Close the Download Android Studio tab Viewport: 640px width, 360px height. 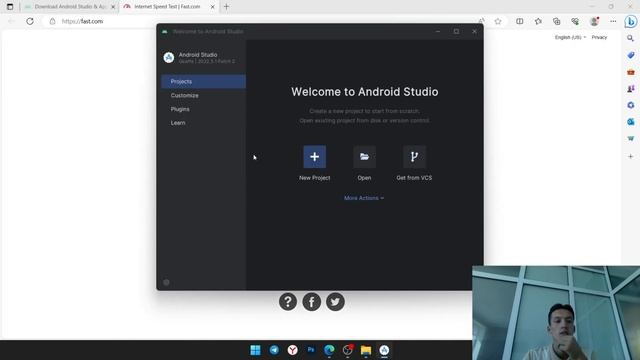point(113,7)
